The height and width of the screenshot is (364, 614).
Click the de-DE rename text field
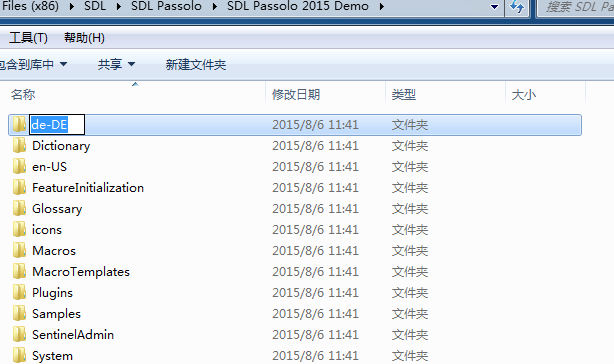[57, 124]
